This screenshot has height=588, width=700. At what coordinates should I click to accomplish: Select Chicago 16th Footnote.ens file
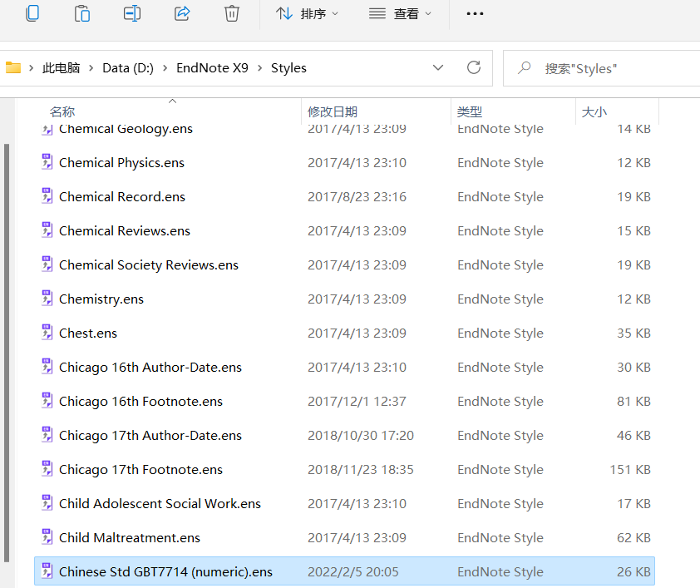tap(344, 402)
